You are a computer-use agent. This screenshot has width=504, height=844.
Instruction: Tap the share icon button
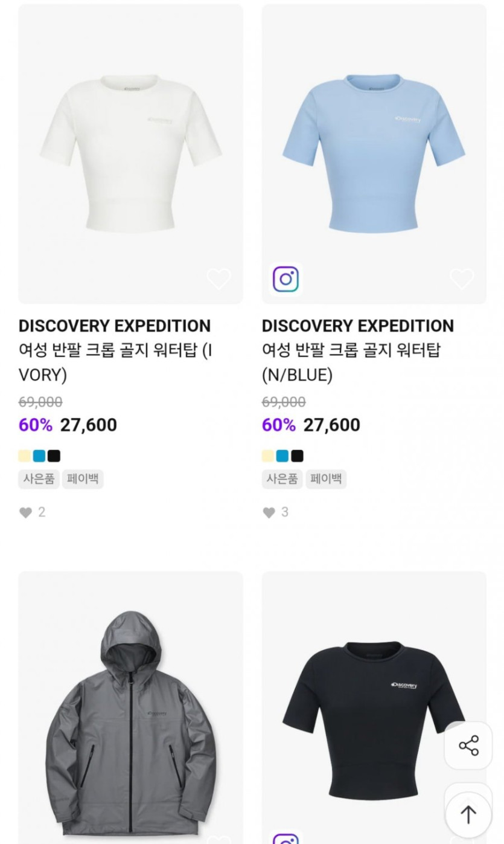[x=468, y=746]
